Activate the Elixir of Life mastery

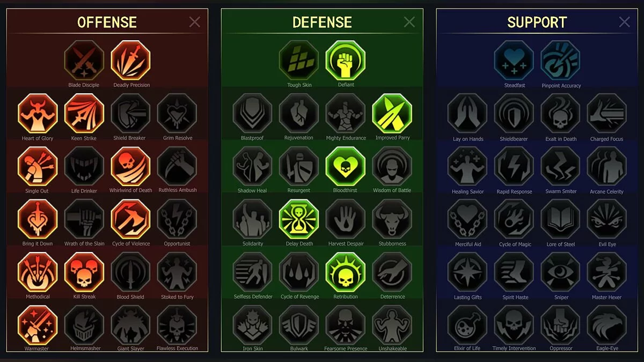467,325
